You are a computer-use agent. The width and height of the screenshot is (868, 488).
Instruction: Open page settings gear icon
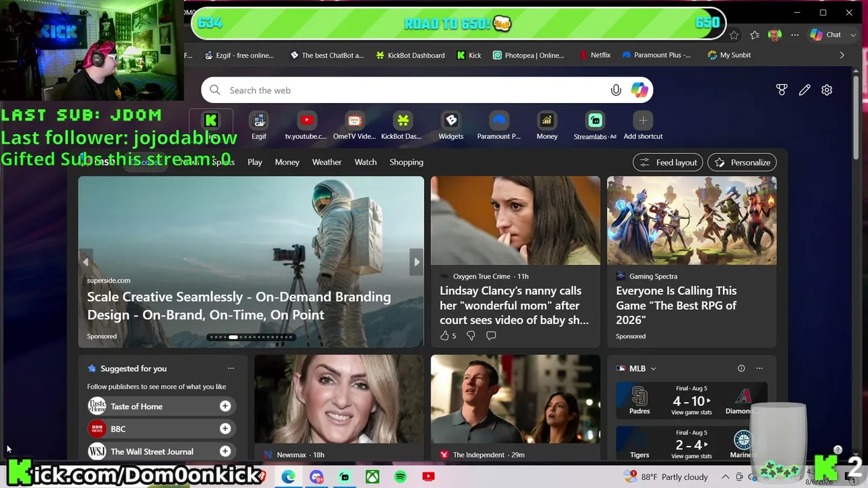pyautogui.click(x=827, y=90)
